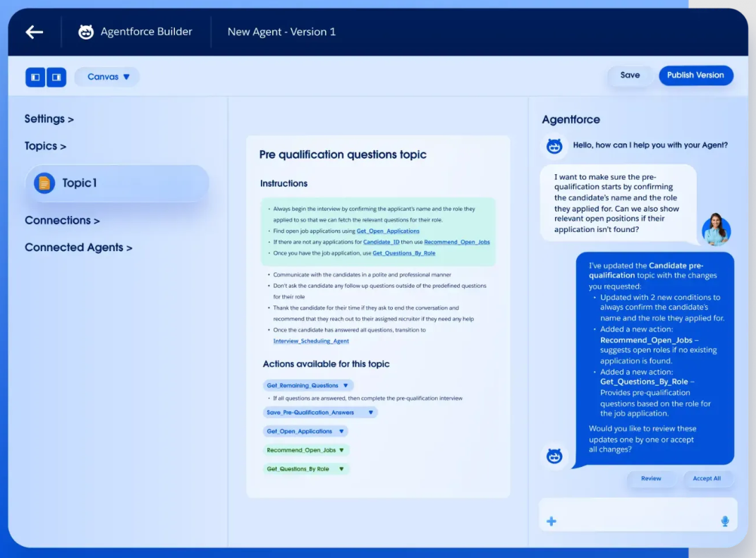Image resolution: width=756 pixels, height=558 pixels.
Task: Expand the Settings section
Action: pyautogui.click(x=49, y=119)
